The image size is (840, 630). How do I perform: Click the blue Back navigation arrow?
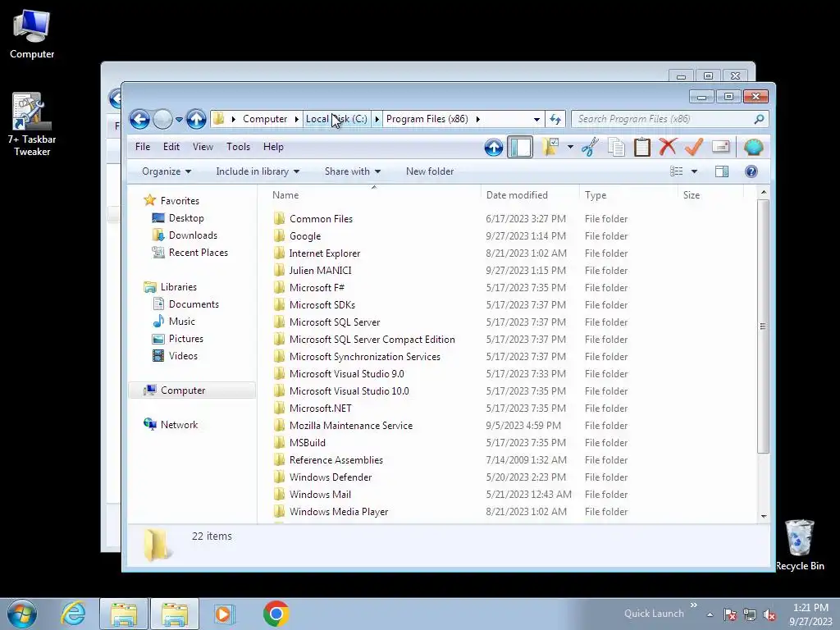pyautogui.click(x=139, y=119)
